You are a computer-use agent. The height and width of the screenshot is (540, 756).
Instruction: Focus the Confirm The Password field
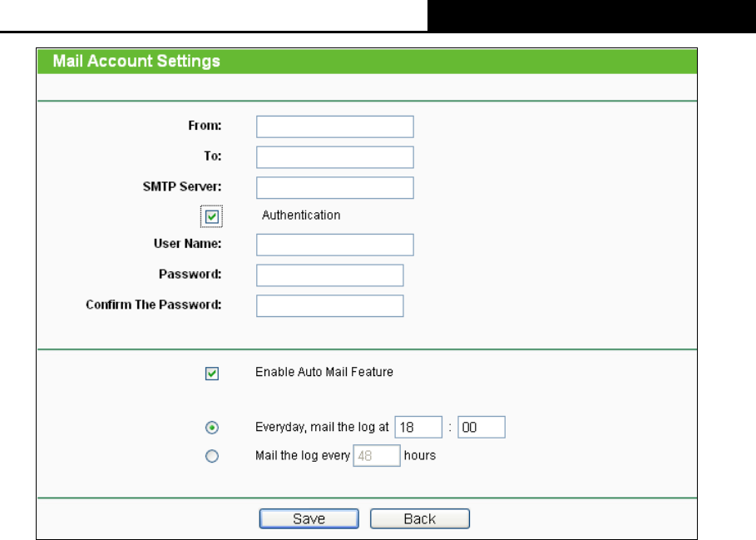pyautogui.click(x=330, y=305)
